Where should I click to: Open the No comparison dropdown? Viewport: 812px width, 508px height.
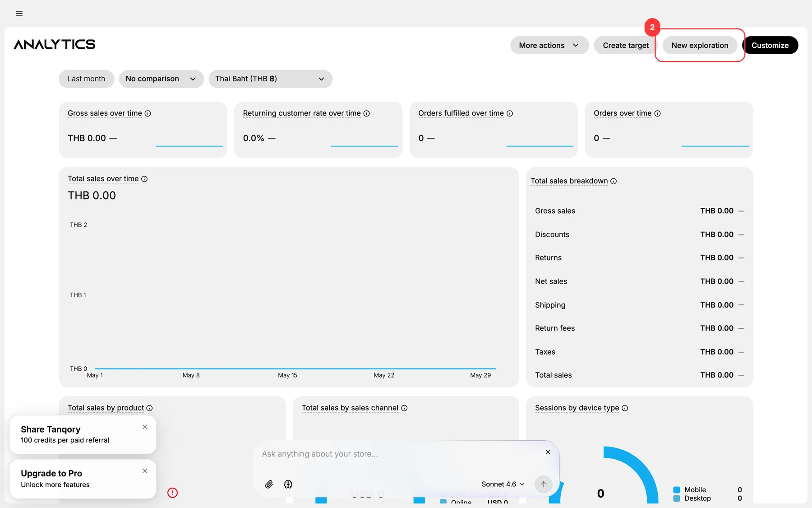click(161, 79)
